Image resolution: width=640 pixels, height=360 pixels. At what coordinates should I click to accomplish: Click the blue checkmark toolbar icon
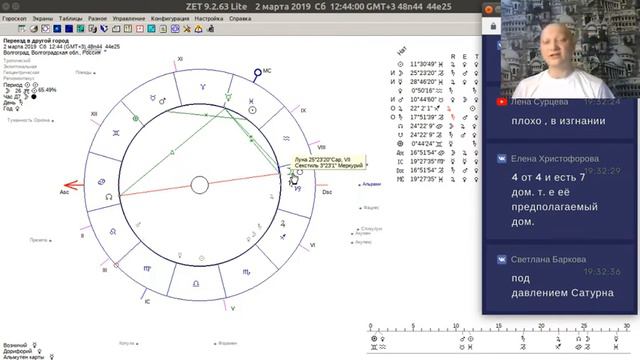[x=104, y=29]
